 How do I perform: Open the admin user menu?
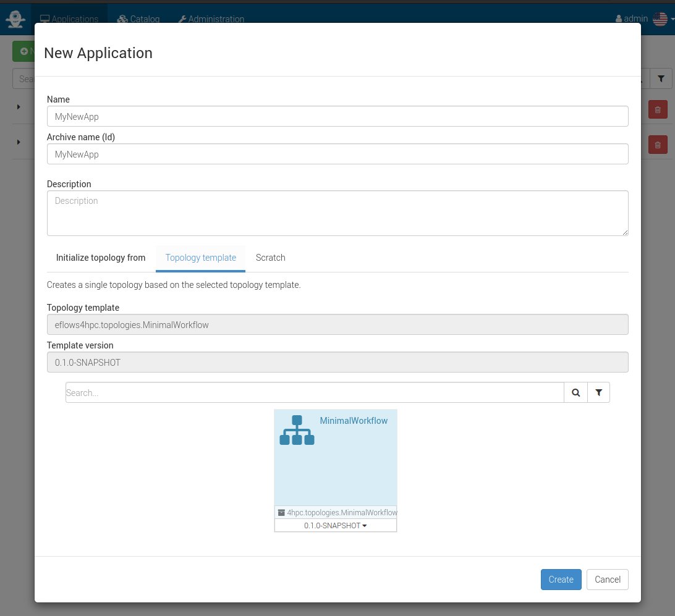click(632, 19)
